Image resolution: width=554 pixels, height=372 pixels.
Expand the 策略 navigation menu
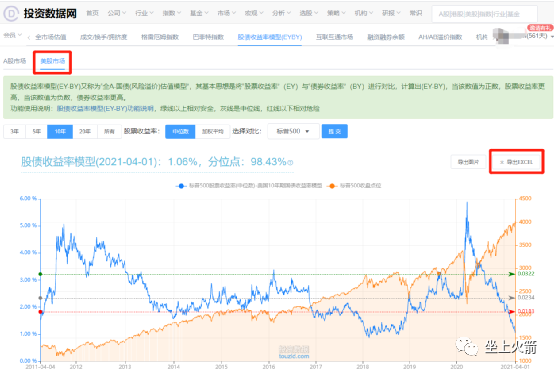tap(336, 13)
